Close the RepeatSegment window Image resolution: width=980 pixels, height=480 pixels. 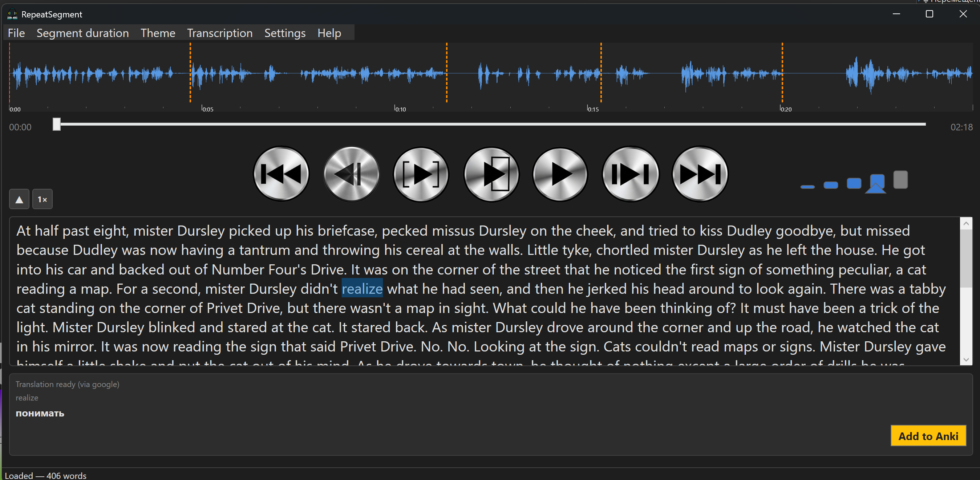[x=963, y=14]
